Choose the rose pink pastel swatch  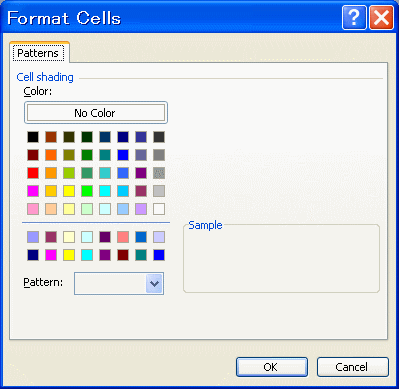tap(33, 209)
